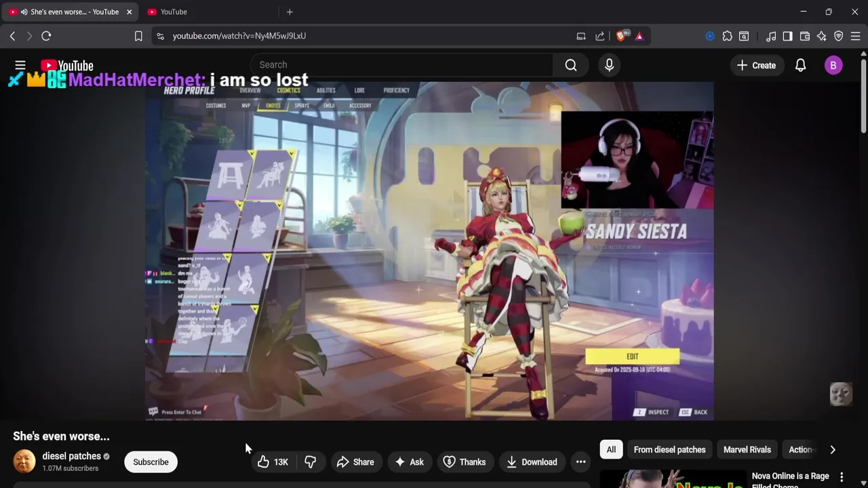Screen dimensions: 868x488
Task: Click the share page icon in address bar
Action: [x=600, y=36]
